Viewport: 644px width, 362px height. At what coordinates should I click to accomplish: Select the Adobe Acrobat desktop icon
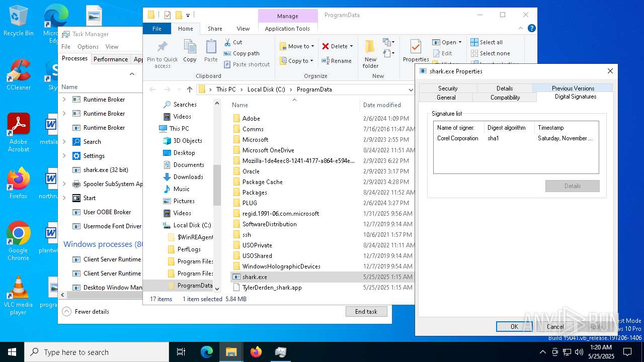18,132
